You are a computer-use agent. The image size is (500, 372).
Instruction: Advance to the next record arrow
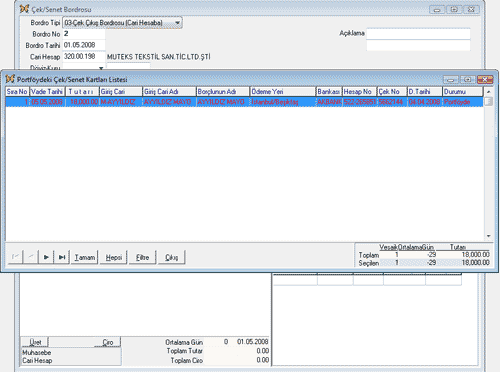tap(46, 257)
